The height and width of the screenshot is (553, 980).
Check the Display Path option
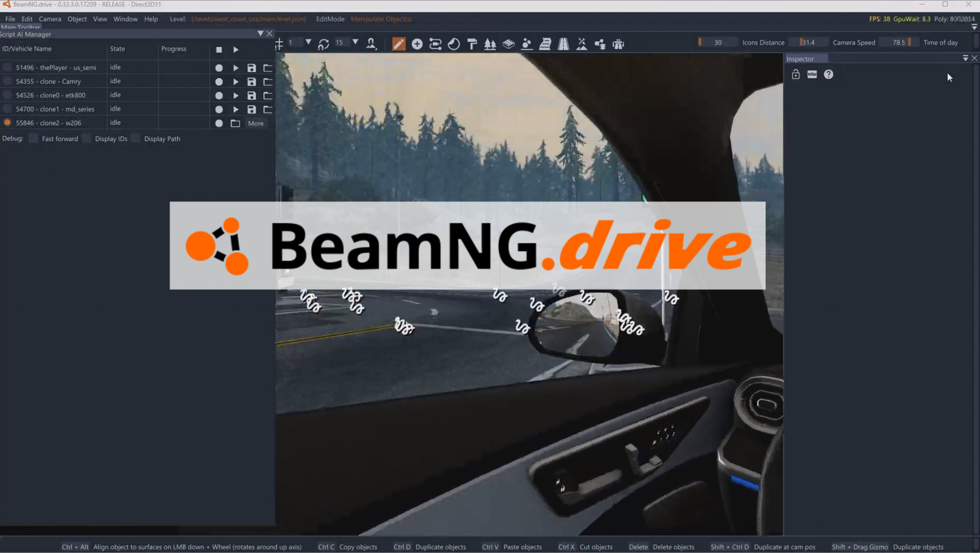tap(136, 138)
